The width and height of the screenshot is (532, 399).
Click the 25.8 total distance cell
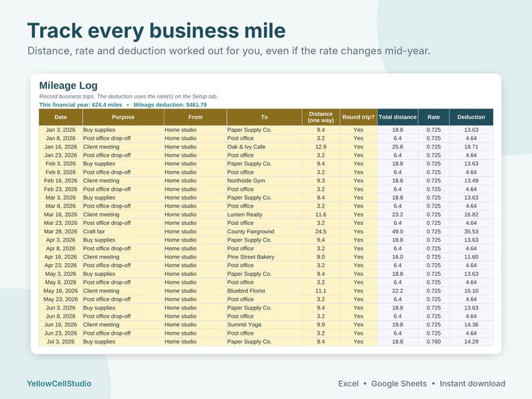pos(397,147)
